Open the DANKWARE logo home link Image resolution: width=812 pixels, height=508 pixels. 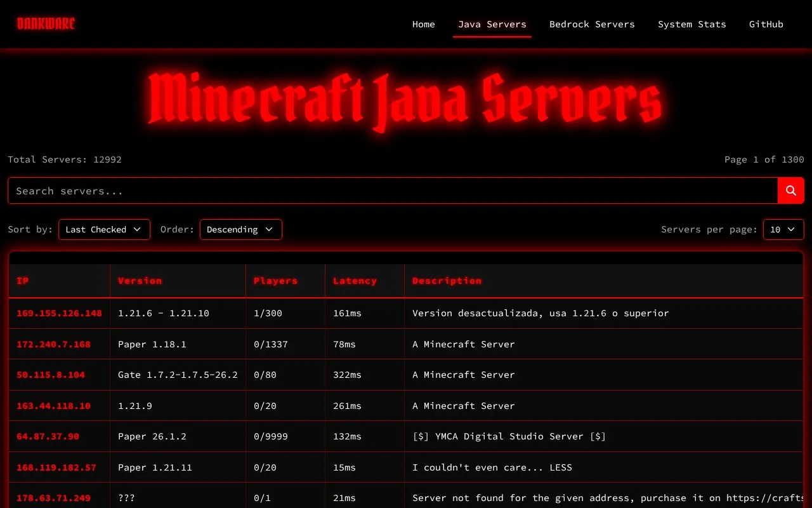tap(46, 24)
